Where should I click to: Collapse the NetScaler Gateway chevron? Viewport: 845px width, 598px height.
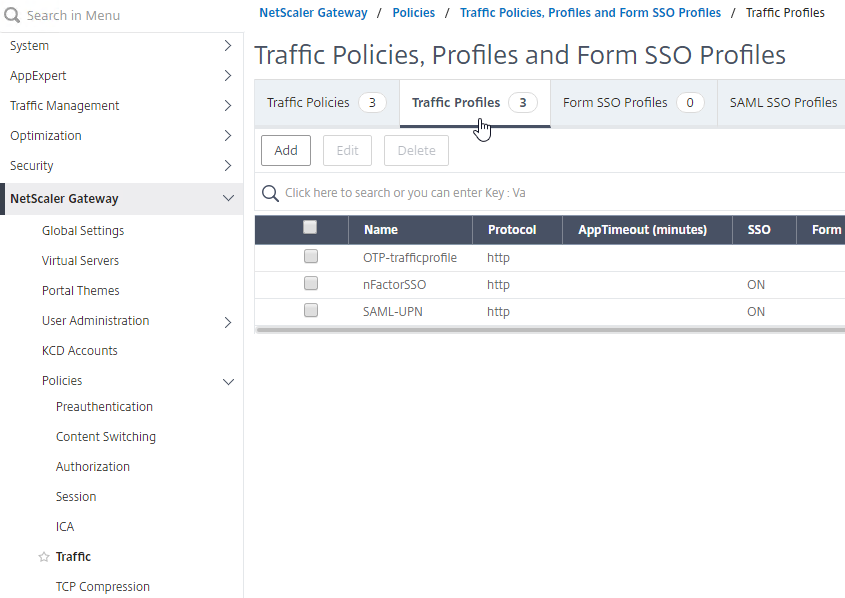tap(228, 198)
